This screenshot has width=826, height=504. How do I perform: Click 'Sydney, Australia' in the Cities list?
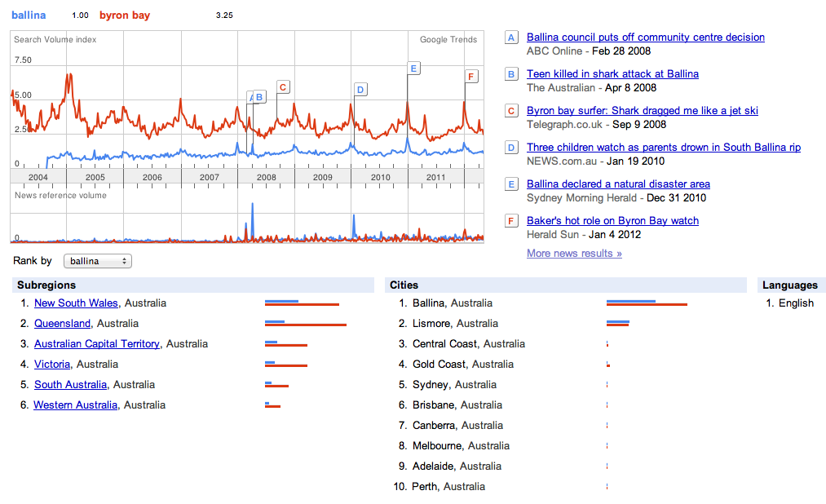click(455, 385)
